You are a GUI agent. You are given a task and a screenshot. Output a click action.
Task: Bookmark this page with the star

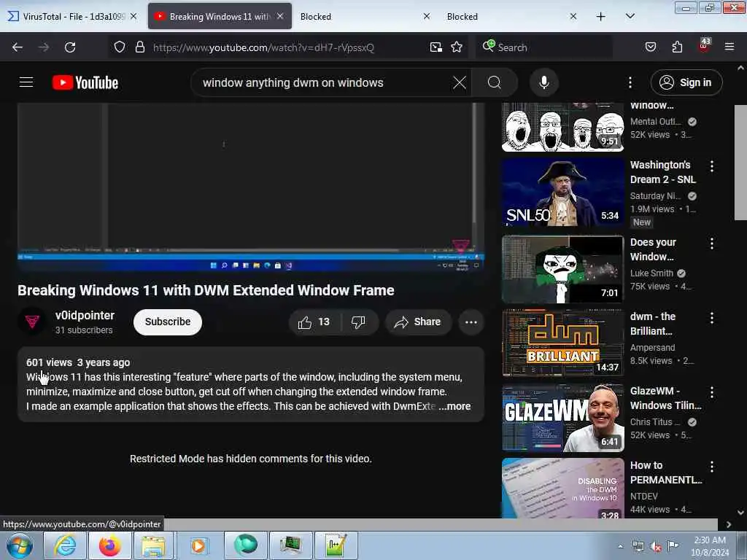(x=457, y=47)
